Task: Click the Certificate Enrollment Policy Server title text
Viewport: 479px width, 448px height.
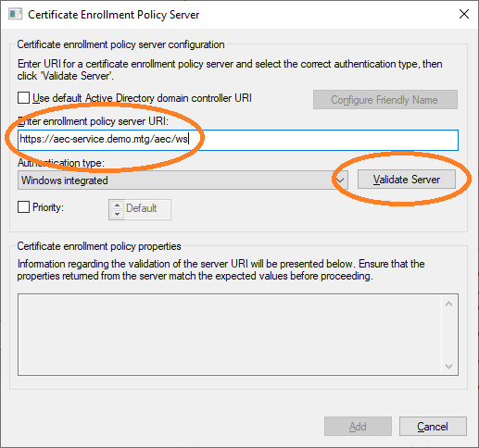Action: tap(114, 15)
